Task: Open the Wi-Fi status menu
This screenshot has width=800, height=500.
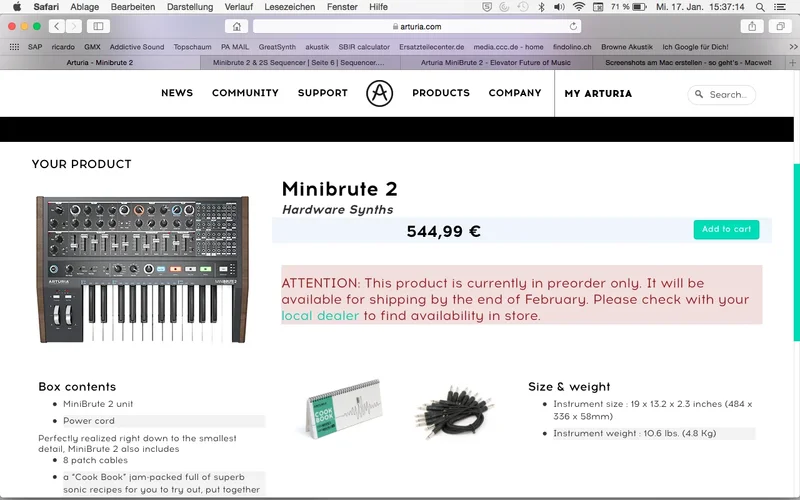Action: (578, 7)
